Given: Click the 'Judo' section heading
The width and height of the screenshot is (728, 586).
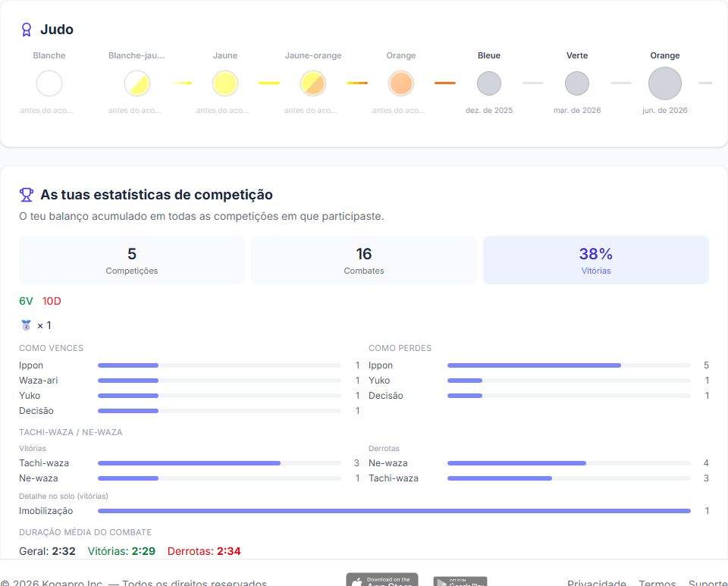Looking at the screenshot, I should click(x=57, y=30).
